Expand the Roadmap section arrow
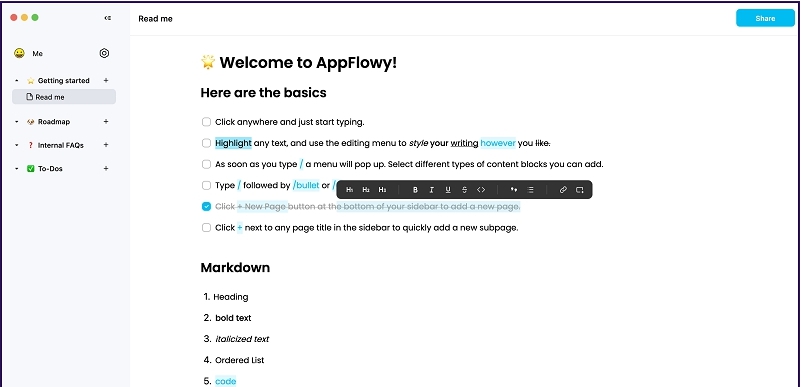801x387 pixels. (17, 122)
